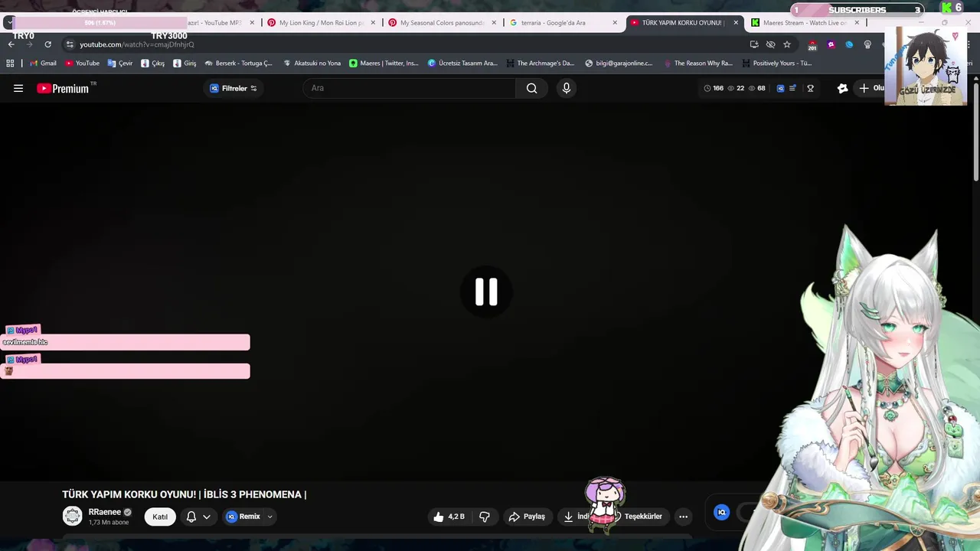Start voice search with the microphone

click(567, 88)
